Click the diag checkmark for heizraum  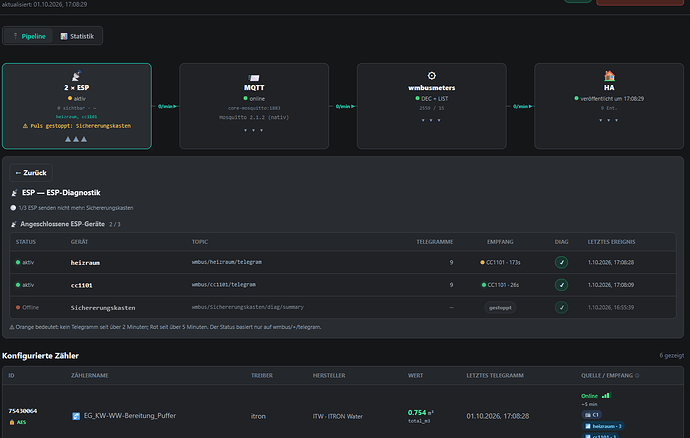click(561, 262)
